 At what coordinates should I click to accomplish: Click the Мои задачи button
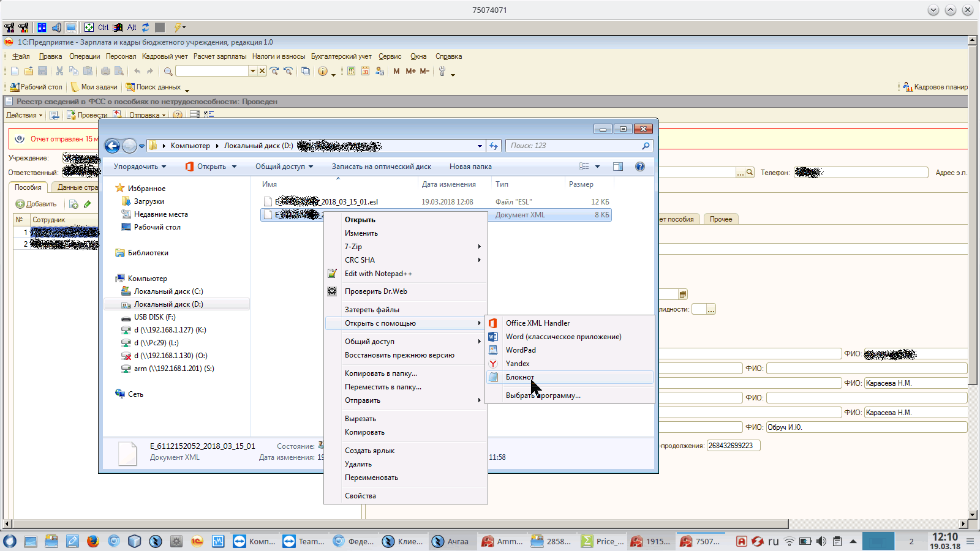click(x=94, y=87)
